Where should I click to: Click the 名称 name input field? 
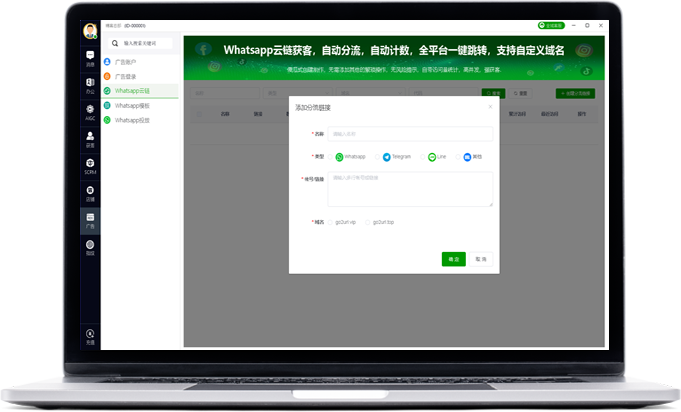pos(410,133)
